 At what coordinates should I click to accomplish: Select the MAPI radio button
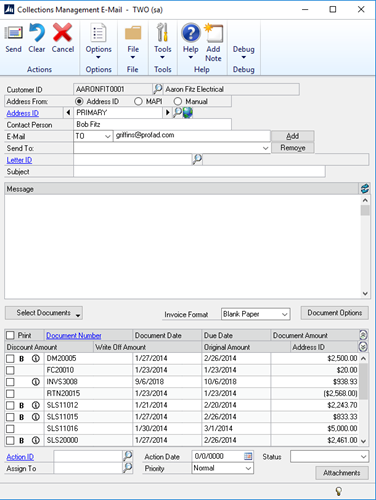pyautogui.click(x=138, y=101)
